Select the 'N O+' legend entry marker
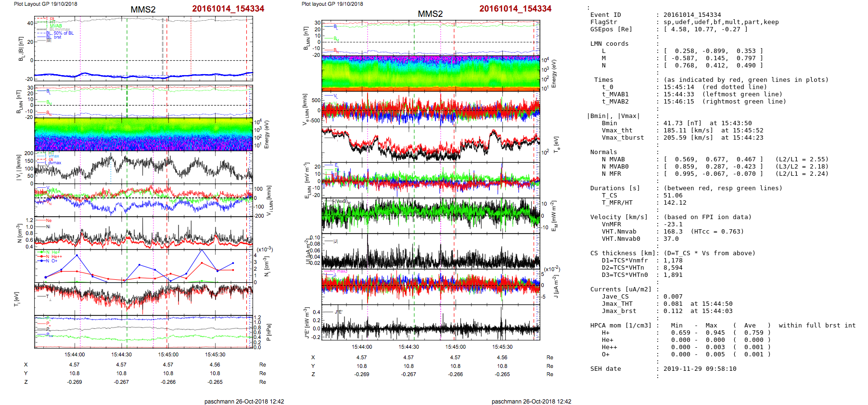 [x=48, y=261]
